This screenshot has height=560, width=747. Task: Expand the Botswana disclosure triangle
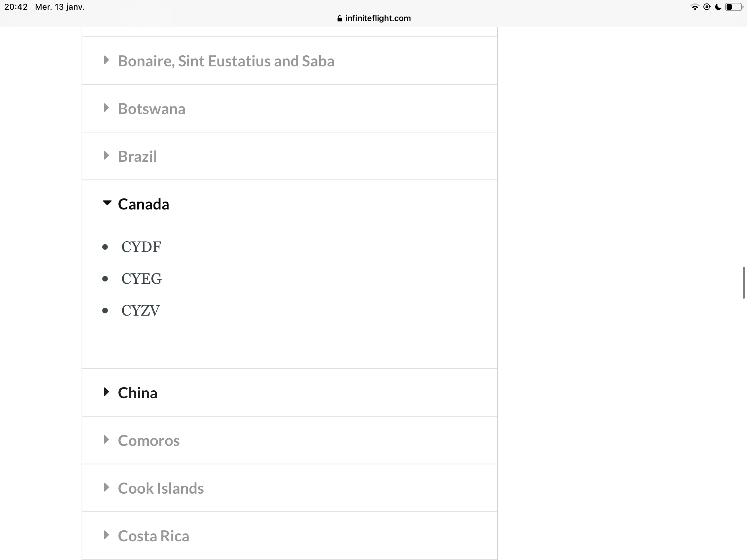point(107,108)
